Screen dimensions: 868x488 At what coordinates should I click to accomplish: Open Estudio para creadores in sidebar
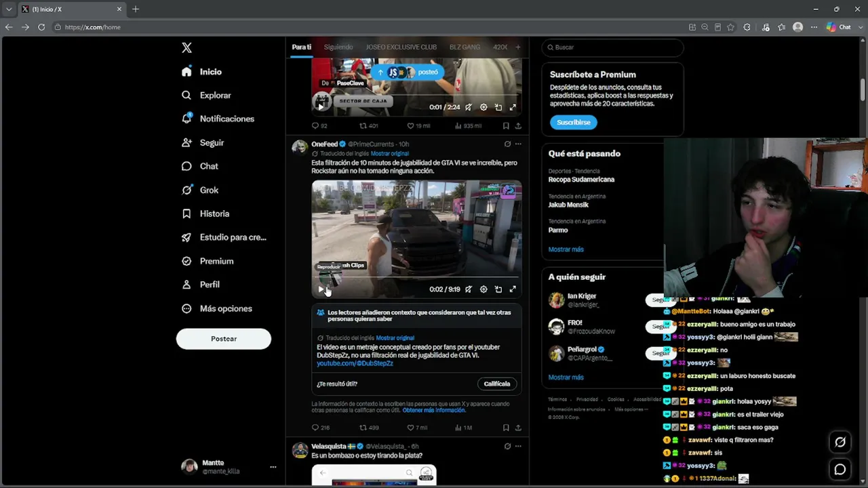click(224, 237)
